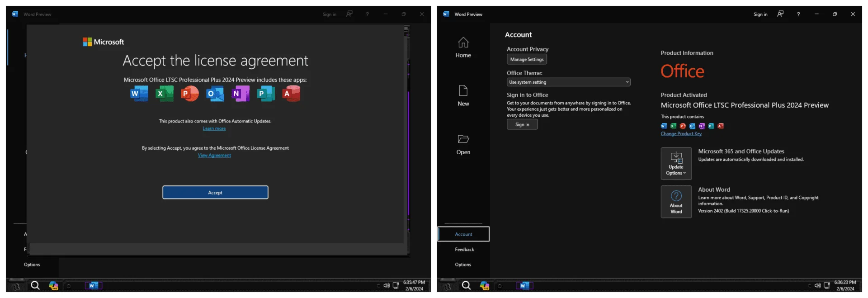Click the OneNote icon in the license dialog
The height and width of the screenshot is (298, 868).
[241, 94]
